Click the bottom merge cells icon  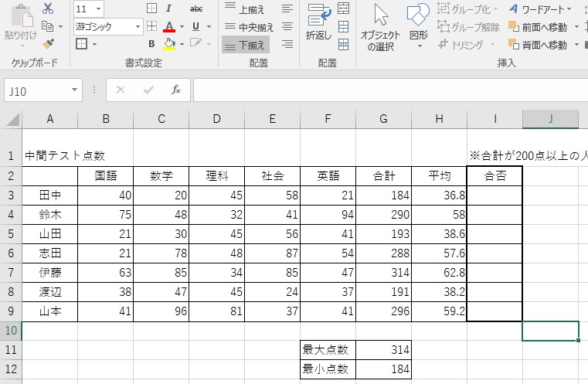click(x=343, y=44)
